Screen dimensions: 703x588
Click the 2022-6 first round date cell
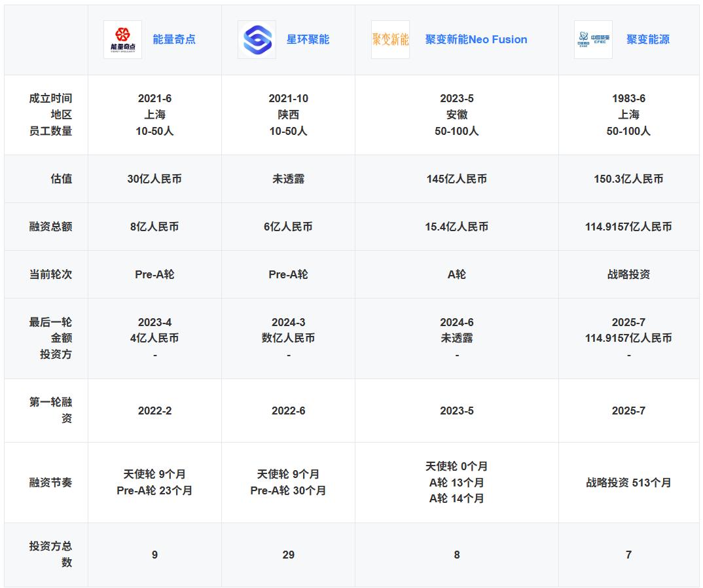point(288,411)
